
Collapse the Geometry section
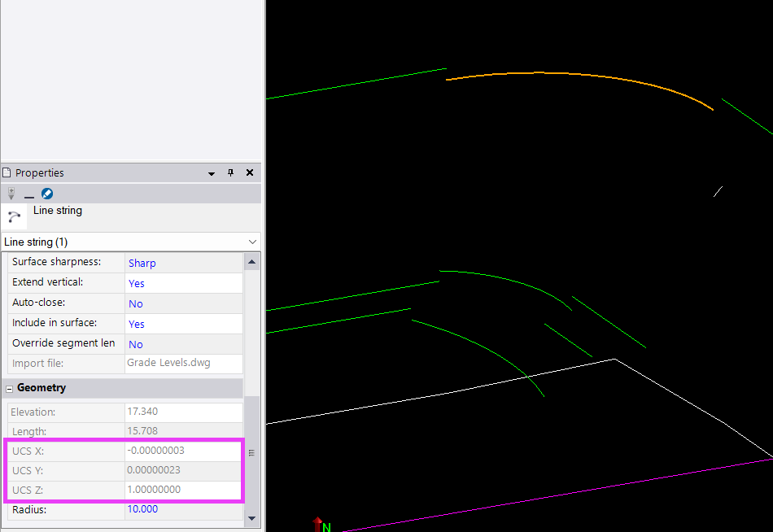10,389
